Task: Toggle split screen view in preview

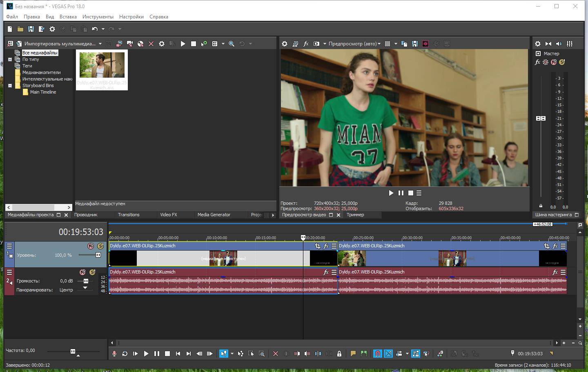Action: 316,44
